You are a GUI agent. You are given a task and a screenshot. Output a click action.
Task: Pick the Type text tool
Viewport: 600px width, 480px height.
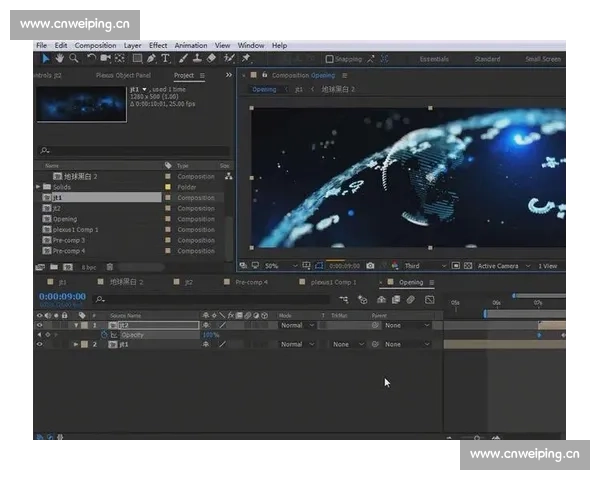166,59
